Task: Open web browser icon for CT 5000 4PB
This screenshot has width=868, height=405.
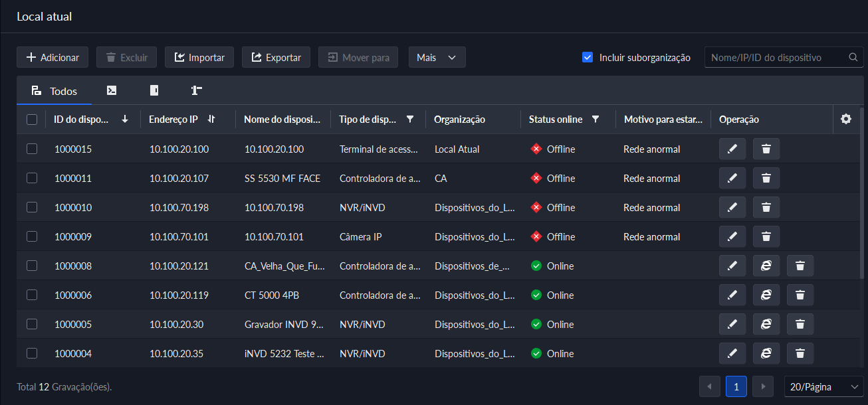Action: point(766,295)
